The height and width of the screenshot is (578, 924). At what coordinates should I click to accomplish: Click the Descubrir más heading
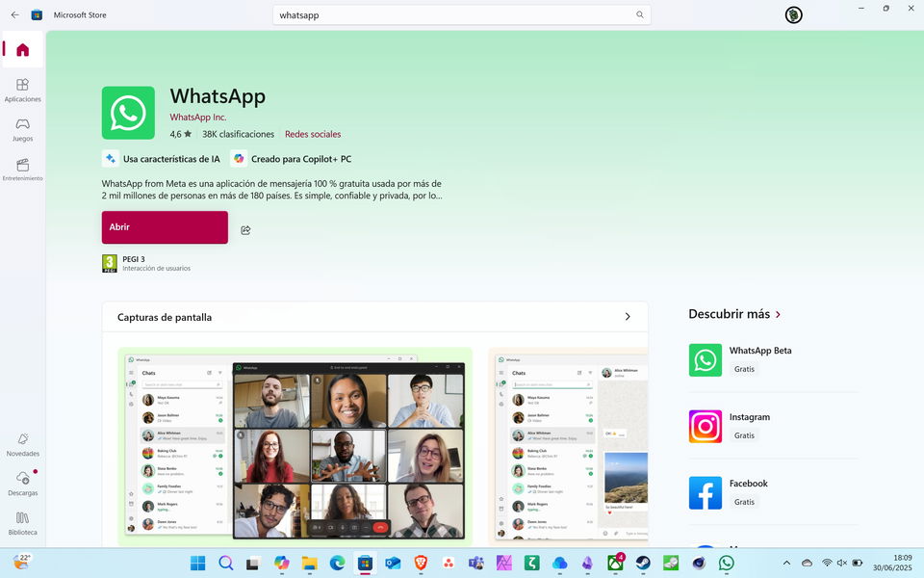tap(729, 314)
